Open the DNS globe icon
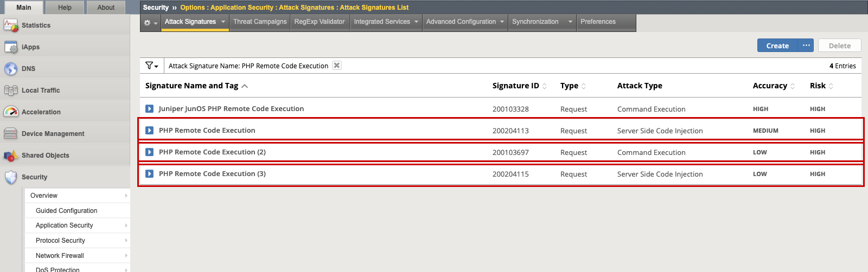 pos(11,69)
